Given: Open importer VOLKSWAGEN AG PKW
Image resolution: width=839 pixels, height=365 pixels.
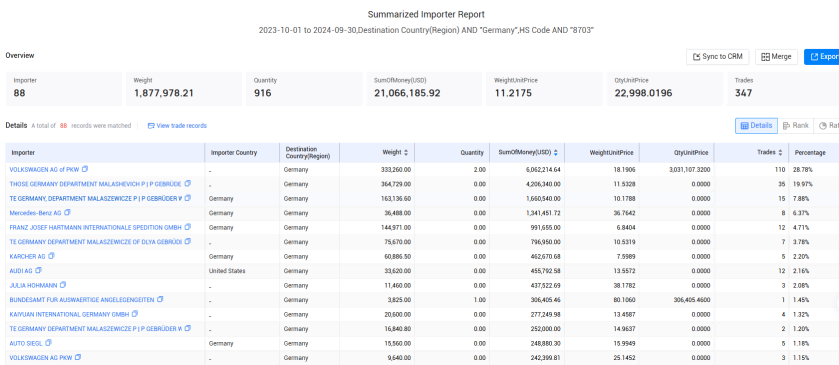Looking at the screenshot, I should tap(41, 357).
